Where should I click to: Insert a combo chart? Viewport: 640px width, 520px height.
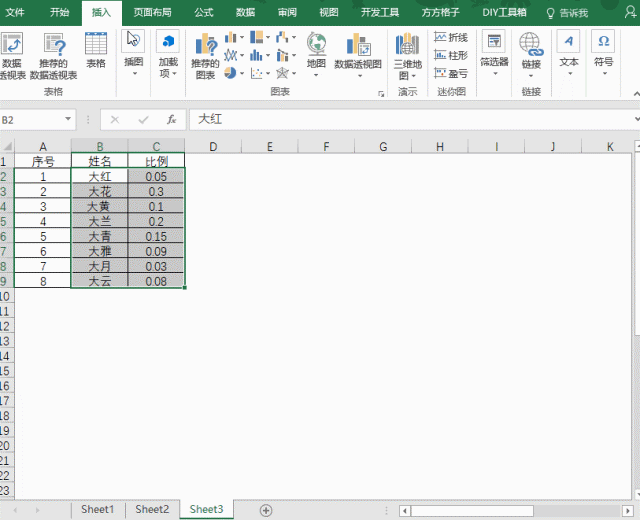tap(282, 55)
